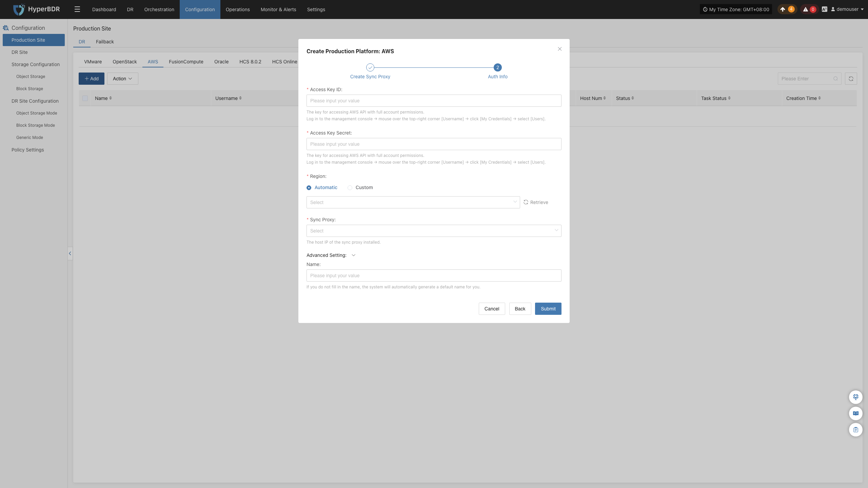Open the demouser account dropdown
This screenshot has height=488, width=868.
coord(847,9)
